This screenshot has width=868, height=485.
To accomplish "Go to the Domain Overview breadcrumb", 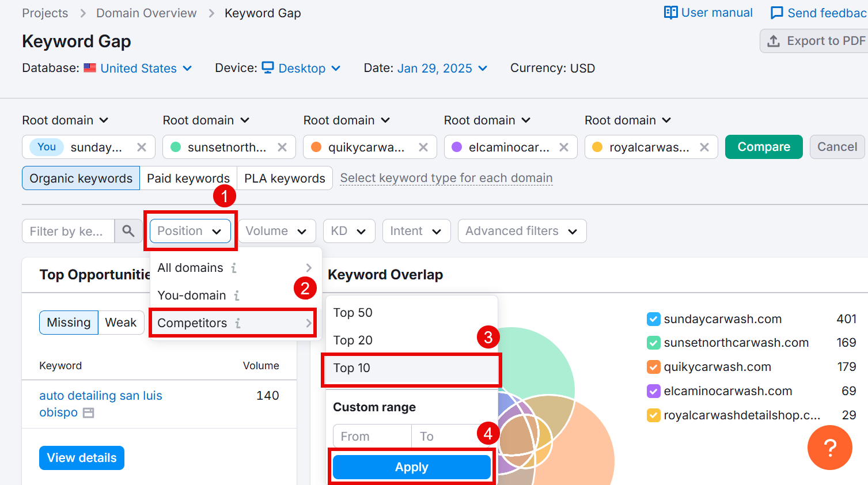I will 146,13.
